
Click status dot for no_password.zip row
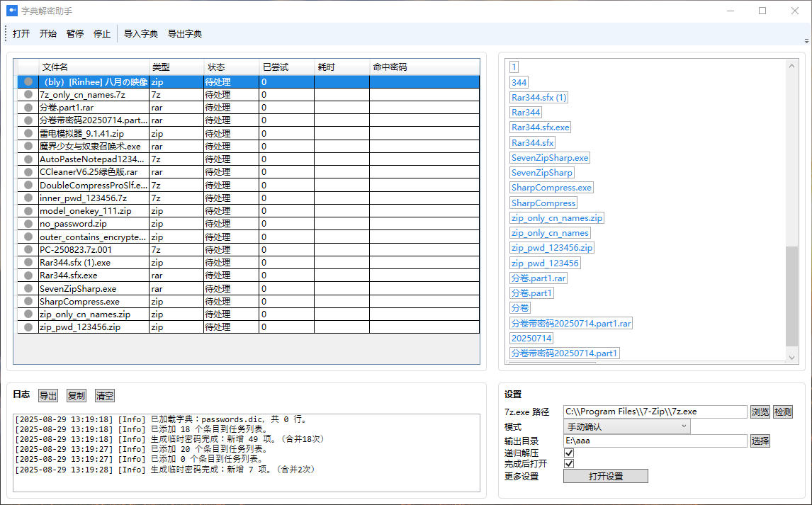pos(28,224)
